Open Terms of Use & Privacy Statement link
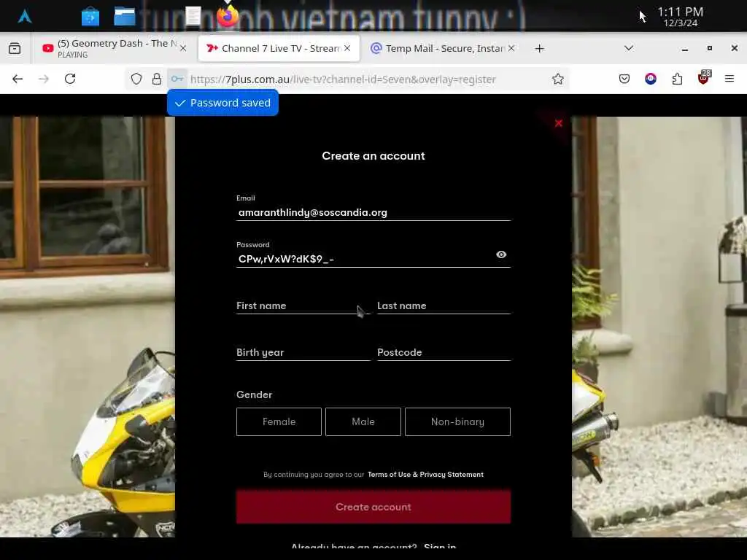This screenshot has height=560, width=747. pos(425,474)
